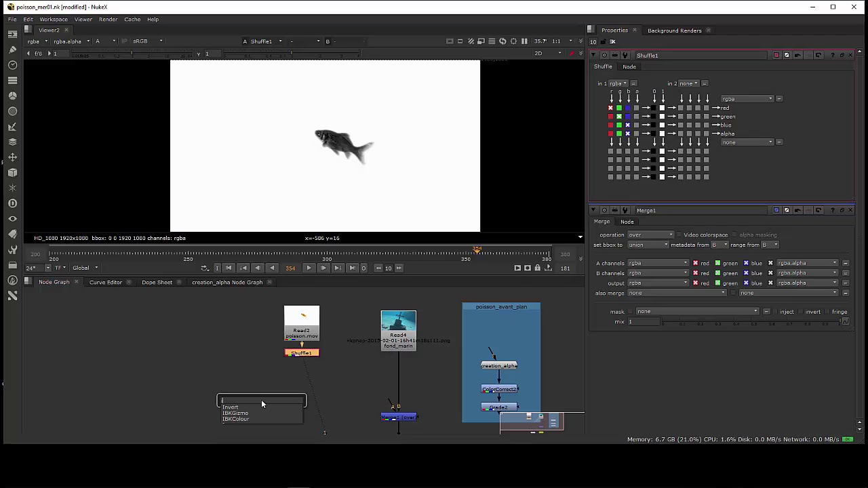
Task: Click the lock properties panel icon
Action: click(603, 41)
